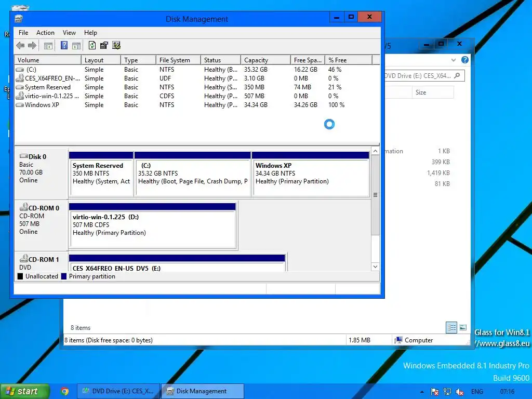Click the 1,419 KB size in Explorer
The height and width of the screenshot is (399, 532).
(438, 172)
